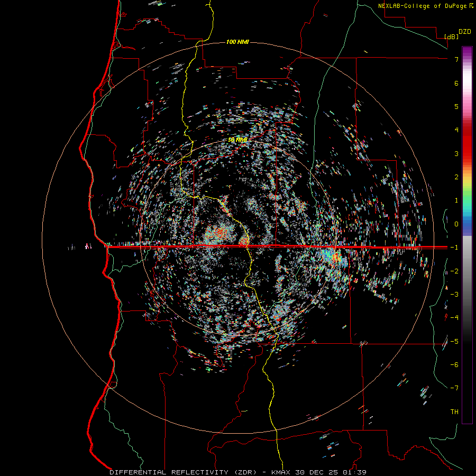Click the colorbar value 6 label
This screenshot has width=476, height=476.
[x=456, y=83]
